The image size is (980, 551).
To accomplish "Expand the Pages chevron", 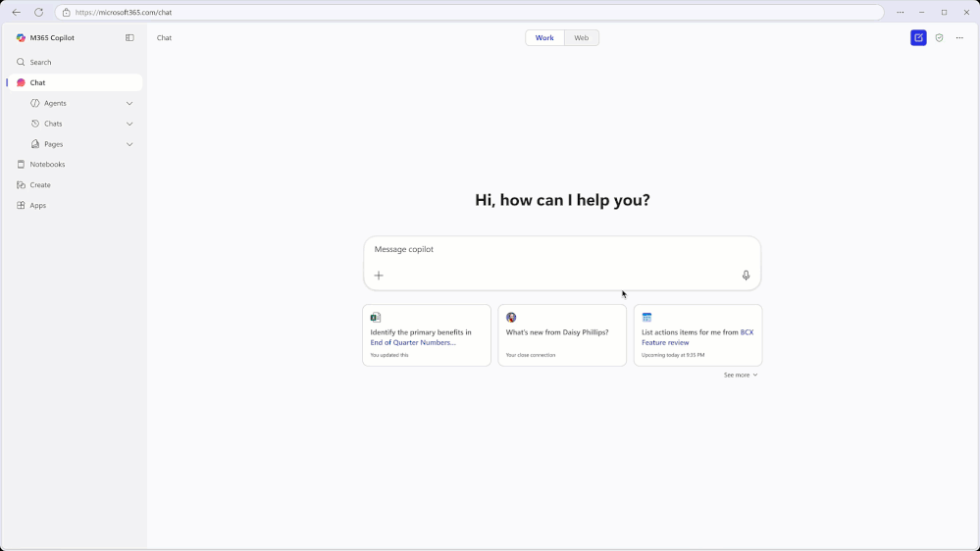I will tap(129, 144).
